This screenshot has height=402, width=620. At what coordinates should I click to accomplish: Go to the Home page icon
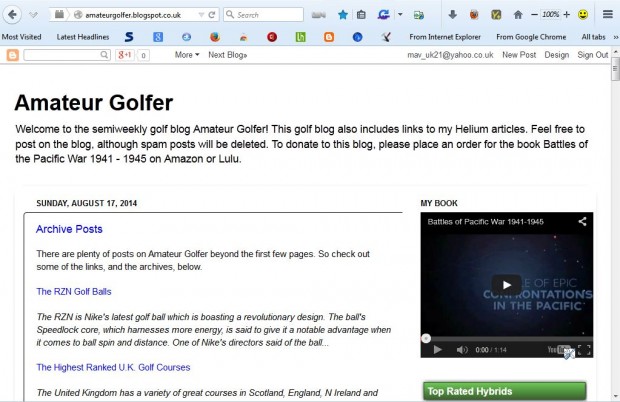(518, 15)
